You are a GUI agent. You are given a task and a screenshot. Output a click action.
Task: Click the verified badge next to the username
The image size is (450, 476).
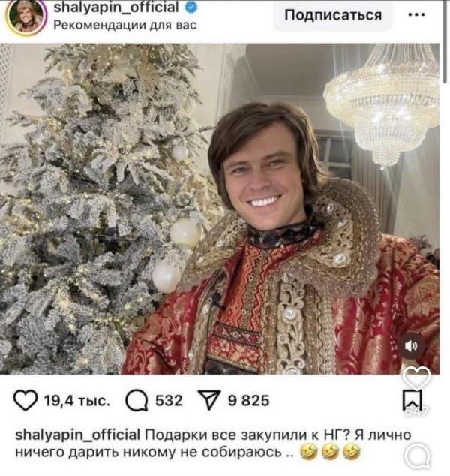pyautogui.click(x=191, y=7)
